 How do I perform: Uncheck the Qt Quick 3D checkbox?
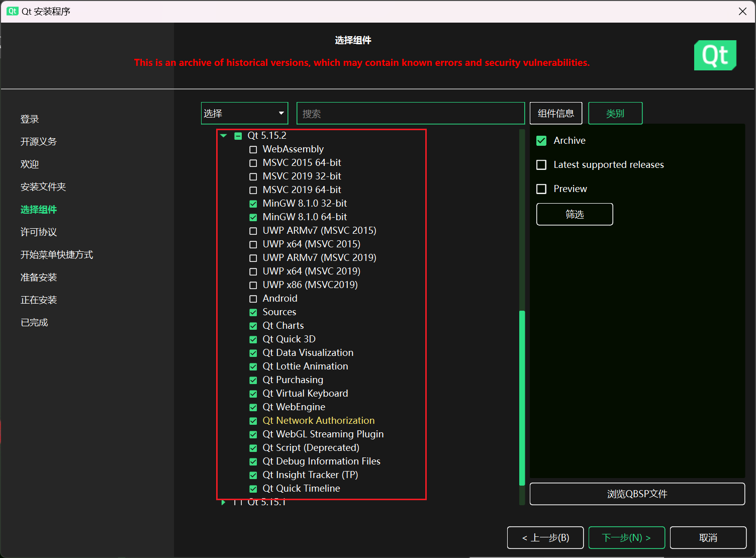pyautogui.click(x=253, y=339)
